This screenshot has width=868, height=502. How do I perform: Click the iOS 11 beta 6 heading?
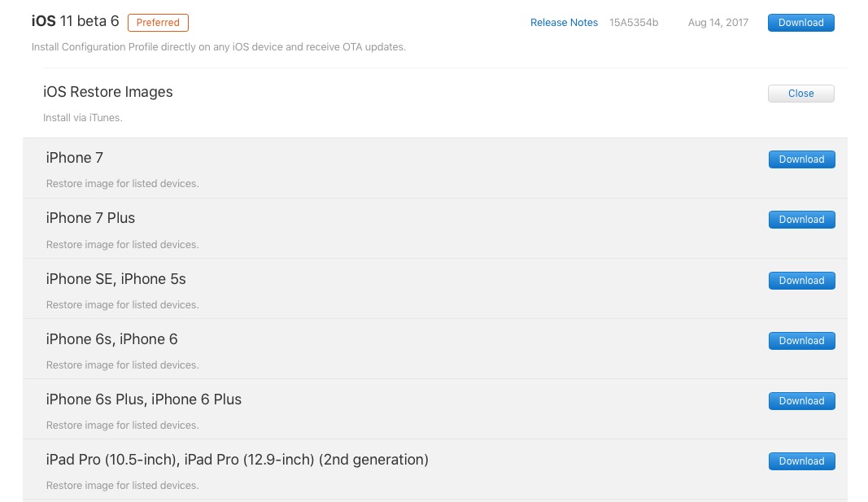[75, 22]
